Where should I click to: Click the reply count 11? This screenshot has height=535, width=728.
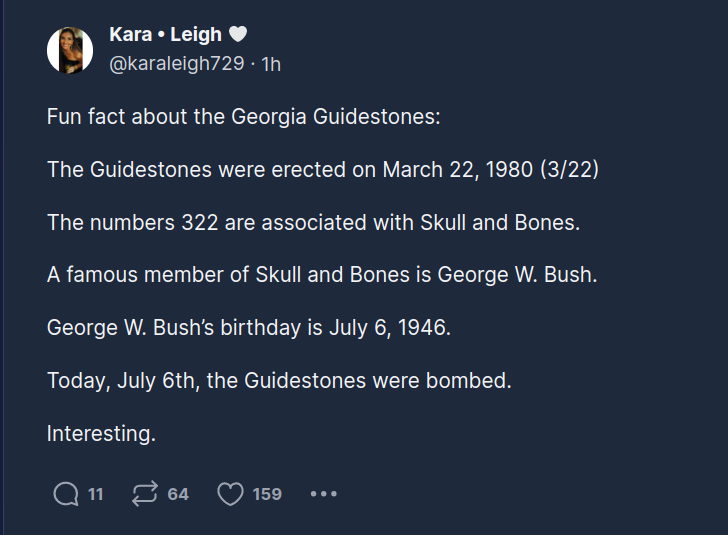(96, 494)
